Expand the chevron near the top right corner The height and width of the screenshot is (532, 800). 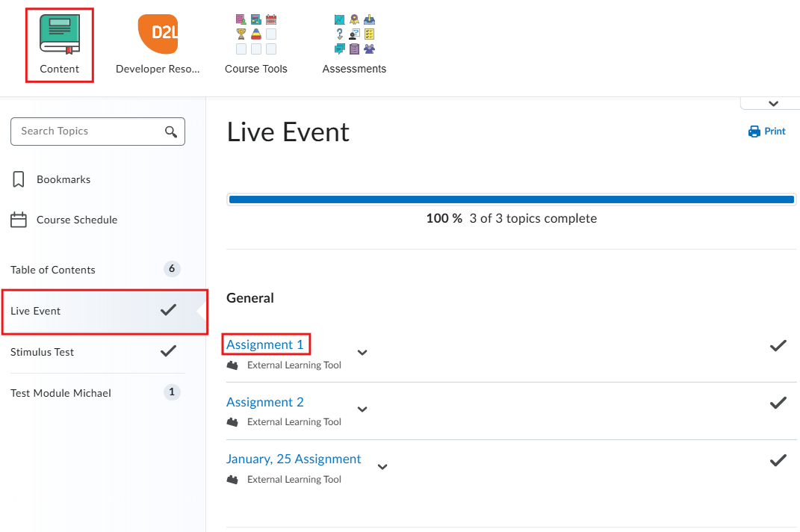click(x=770, y=102)
